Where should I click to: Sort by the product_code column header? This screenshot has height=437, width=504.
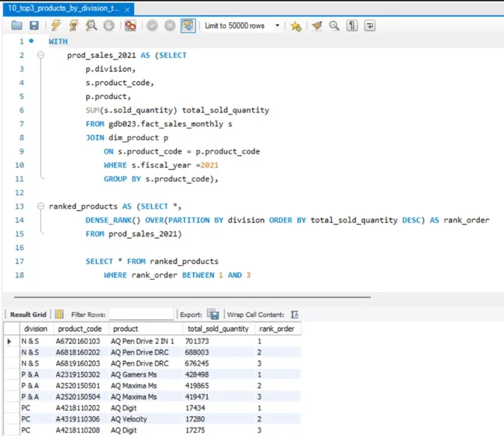click(80, 329)
